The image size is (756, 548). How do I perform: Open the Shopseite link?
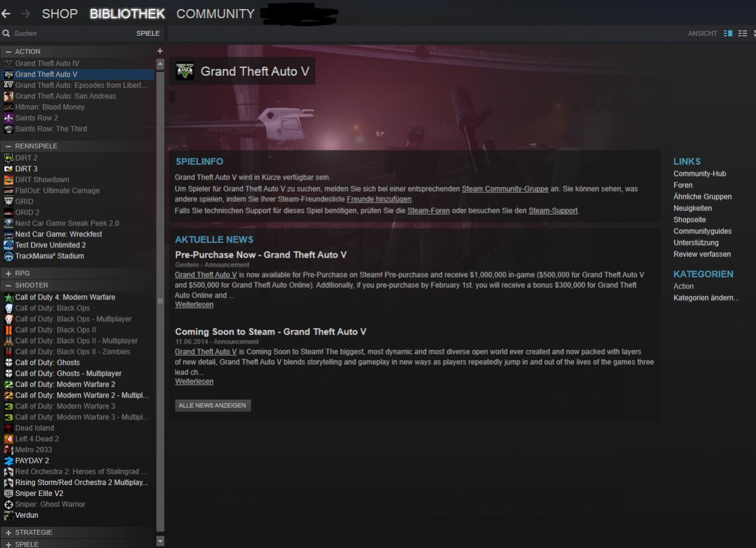click(690, 220)
